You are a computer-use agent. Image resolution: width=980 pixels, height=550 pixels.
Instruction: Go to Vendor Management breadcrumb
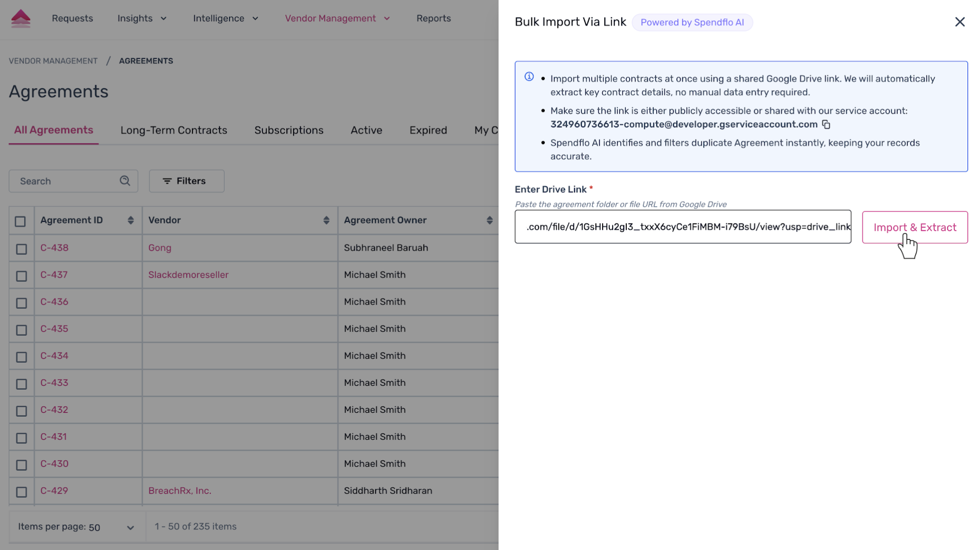click(53, 61)
